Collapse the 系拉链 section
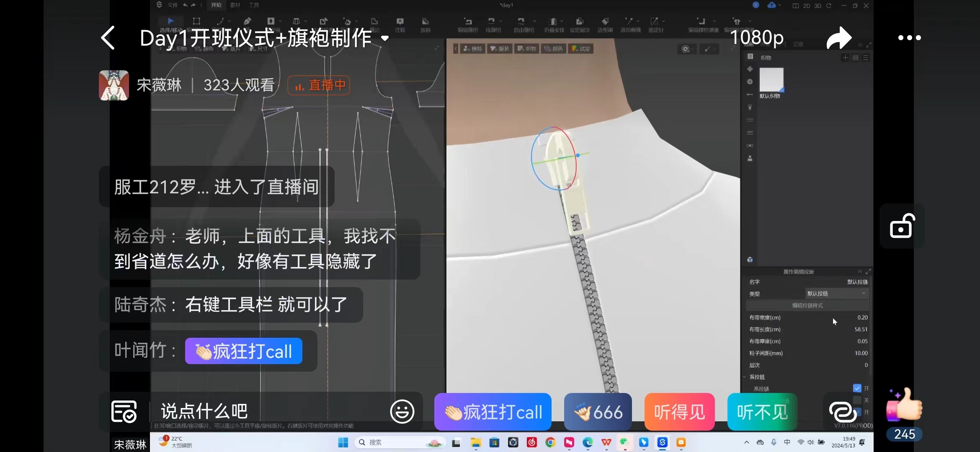 [x=745, y=377]
